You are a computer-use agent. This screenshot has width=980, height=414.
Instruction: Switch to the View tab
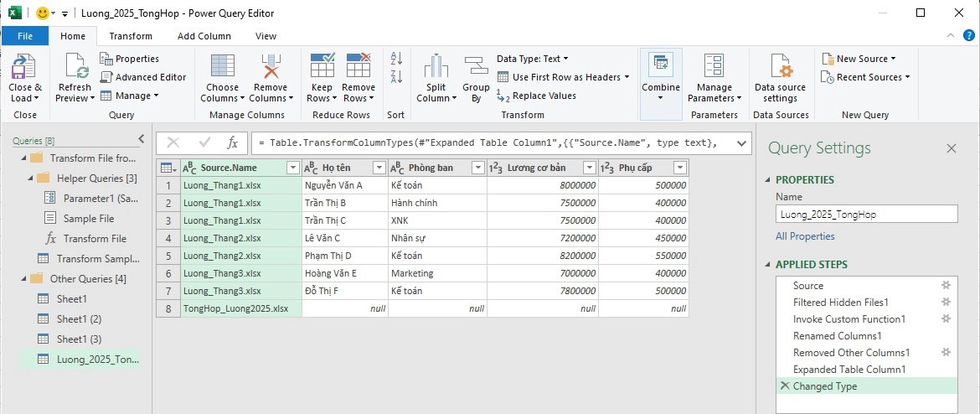(266, 36)
